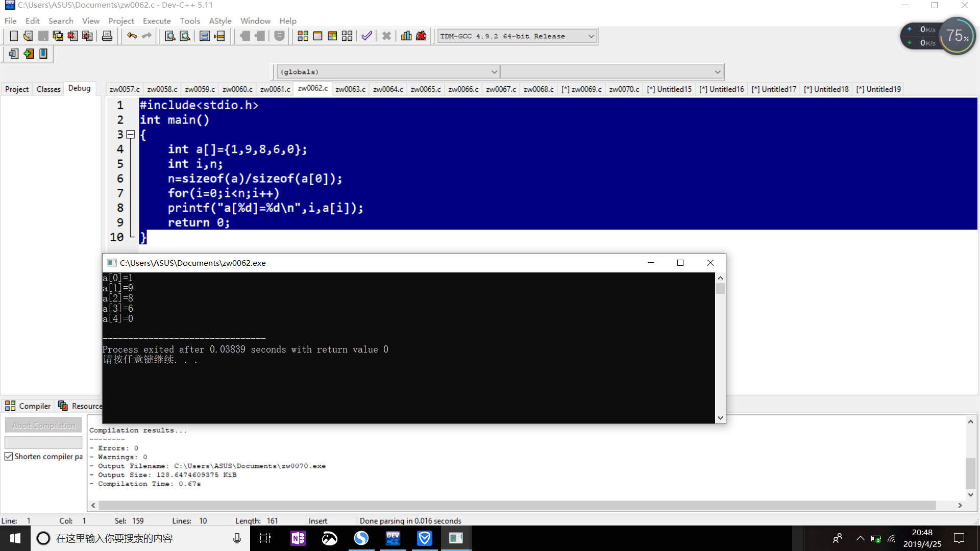
Task: Click the Undo arrow icon
Action: [x=132, y=36]
